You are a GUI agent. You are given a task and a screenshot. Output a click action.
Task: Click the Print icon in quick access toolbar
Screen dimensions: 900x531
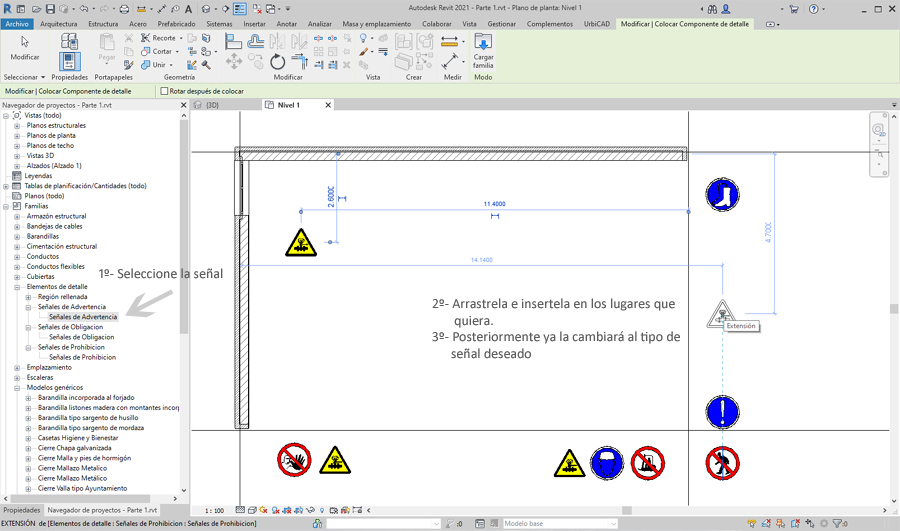[124, 9]
